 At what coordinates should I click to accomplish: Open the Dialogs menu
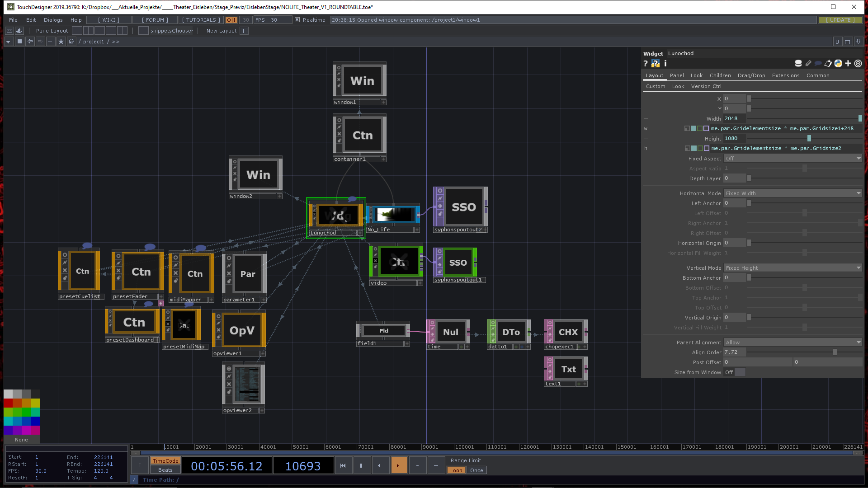[x=53, y=20]
